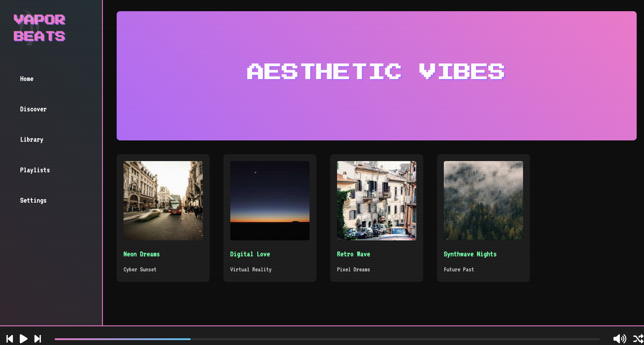Click the Virtual Reality artist name

[251, 269]
